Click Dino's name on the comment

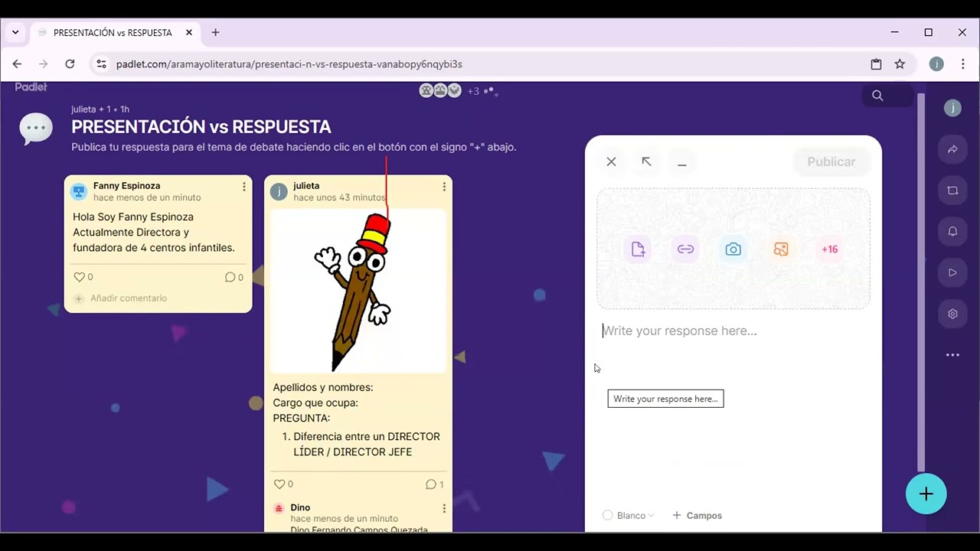click(x=300, y=507)
